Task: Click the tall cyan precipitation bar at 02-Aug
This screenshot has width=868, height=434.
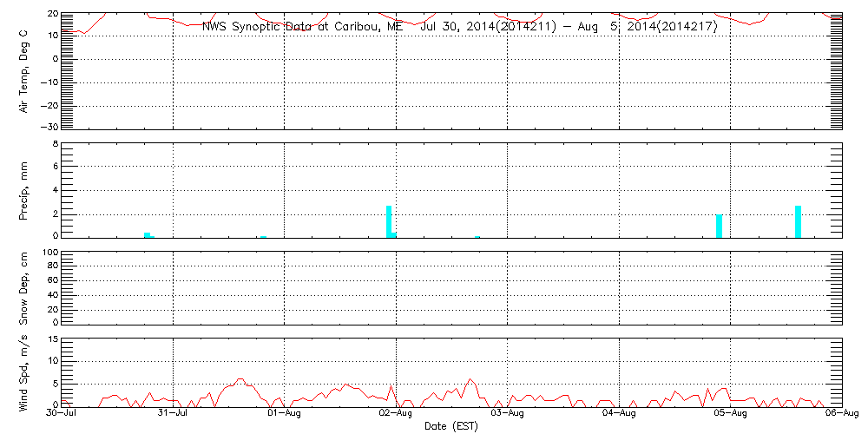Action: click(389, 221)
